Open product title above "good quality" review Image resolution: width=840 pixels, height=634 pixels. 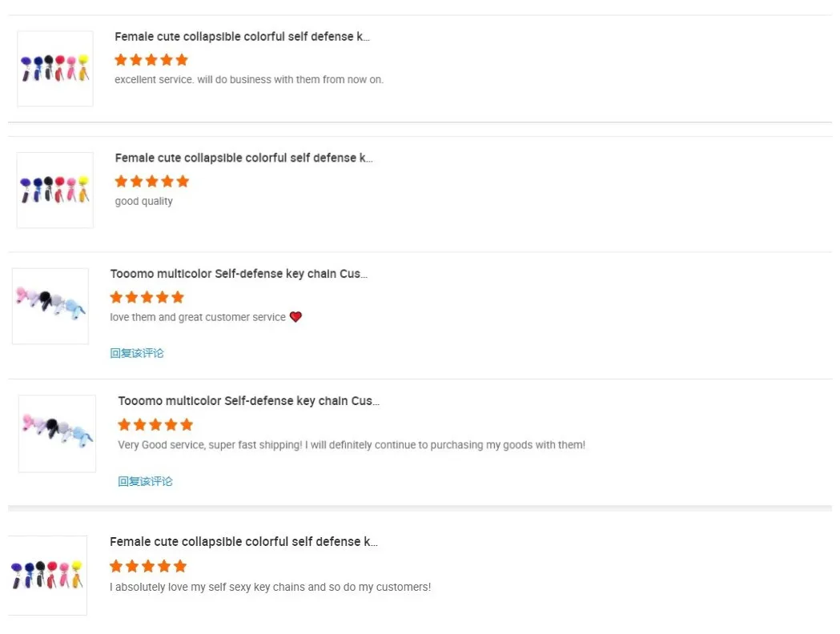coord(243,158)
